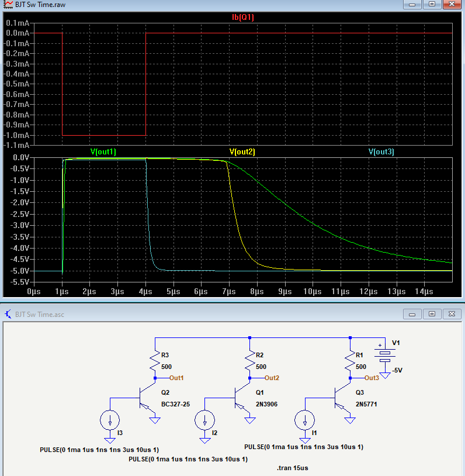This screenshot has width=465, height=476.
Task: Click the Q3 2N5771 transistor symbol
Action: tap(342, 398)
